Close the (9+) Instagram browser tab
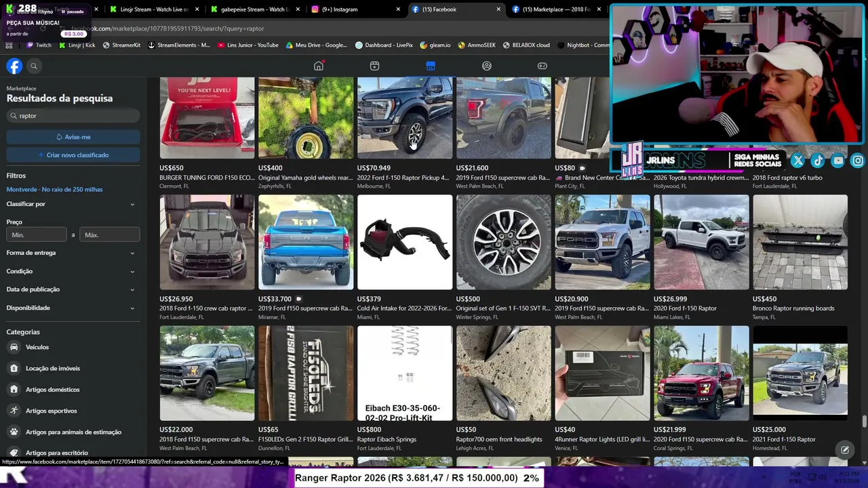 [x=398, y=9]
